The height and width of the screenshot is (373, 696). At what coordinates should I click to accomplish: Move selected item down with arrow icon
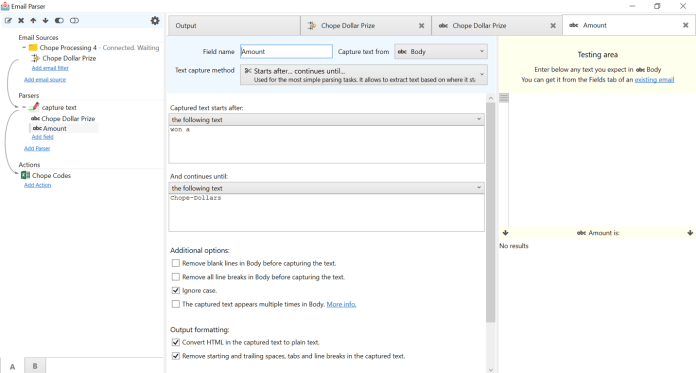tap(45, 20)
